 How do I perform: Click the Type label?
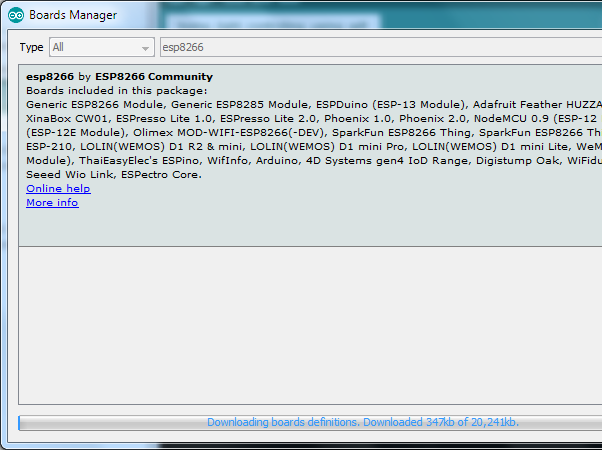(x=31, y=47)
